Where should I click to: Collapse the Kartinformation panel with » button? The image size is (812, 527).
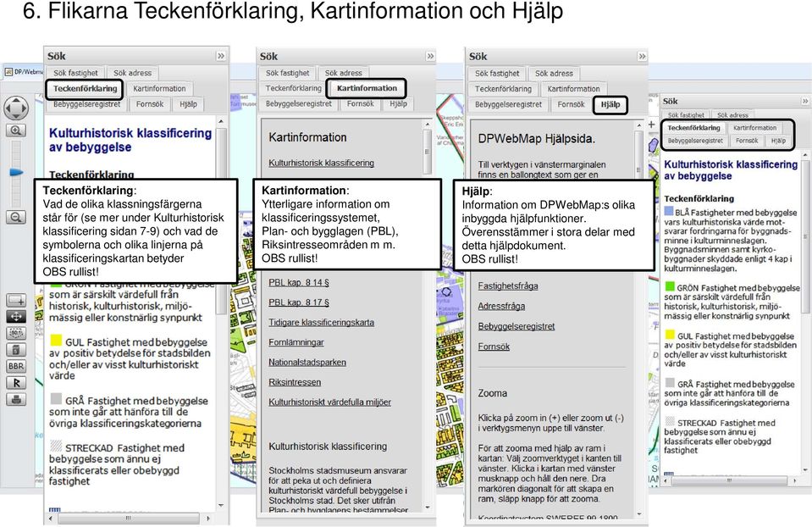pos(430,56)
